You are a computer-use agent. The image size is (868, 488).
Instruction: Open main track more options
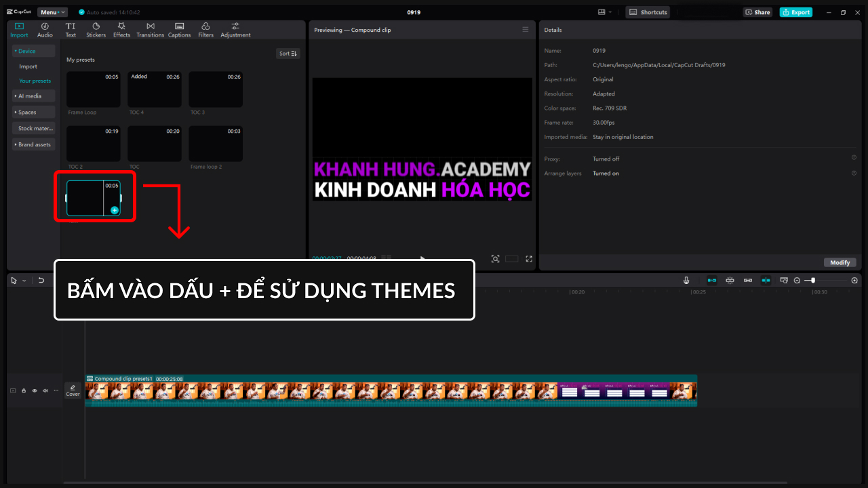point(56,390)
